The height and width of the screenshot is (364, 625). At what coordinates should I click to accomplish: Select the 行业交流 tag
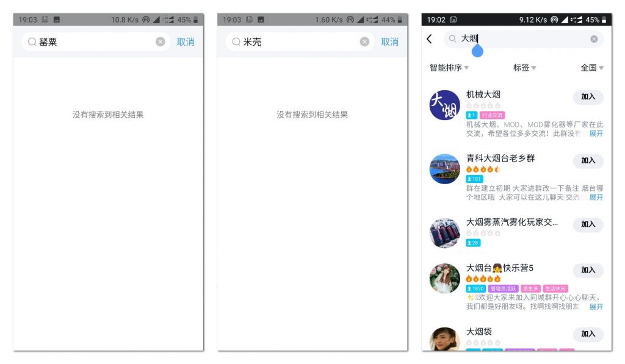click(x=492, y=115)
